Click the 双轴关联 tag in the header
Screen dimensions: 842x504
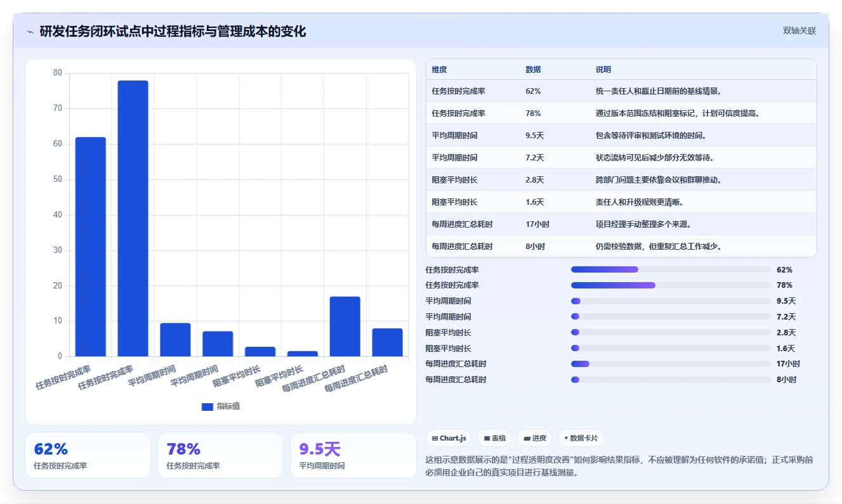point(799,30)
